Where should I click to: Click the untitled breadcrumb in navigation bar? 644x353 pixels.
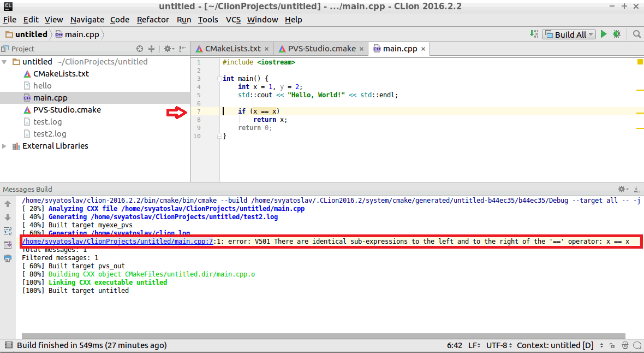(x=27, y=34)
